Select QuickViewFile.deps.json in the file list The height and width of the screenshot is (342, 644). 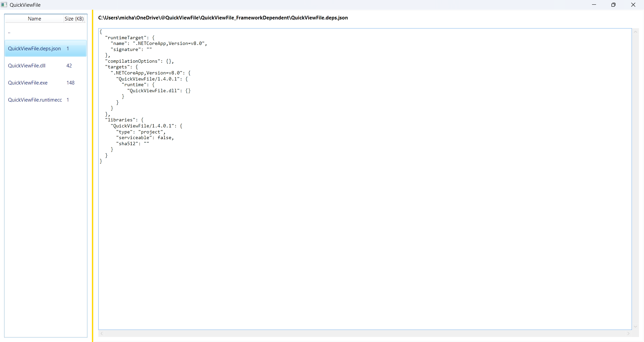click(45, 49)
